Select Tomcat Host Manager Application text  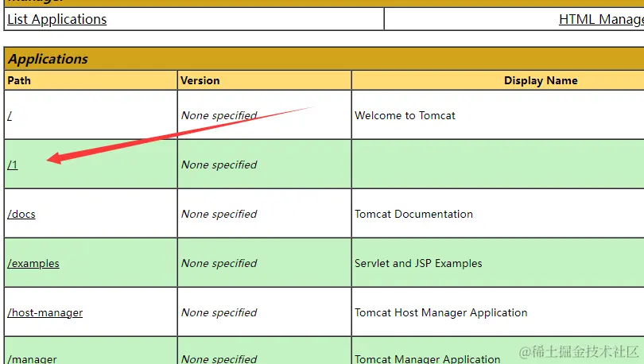point(440,312)
